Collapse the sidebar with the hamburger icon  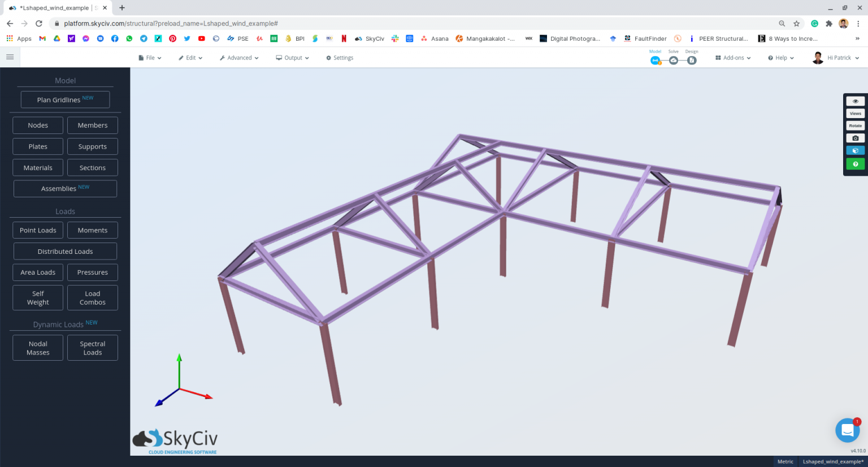[x=10, y=57]
